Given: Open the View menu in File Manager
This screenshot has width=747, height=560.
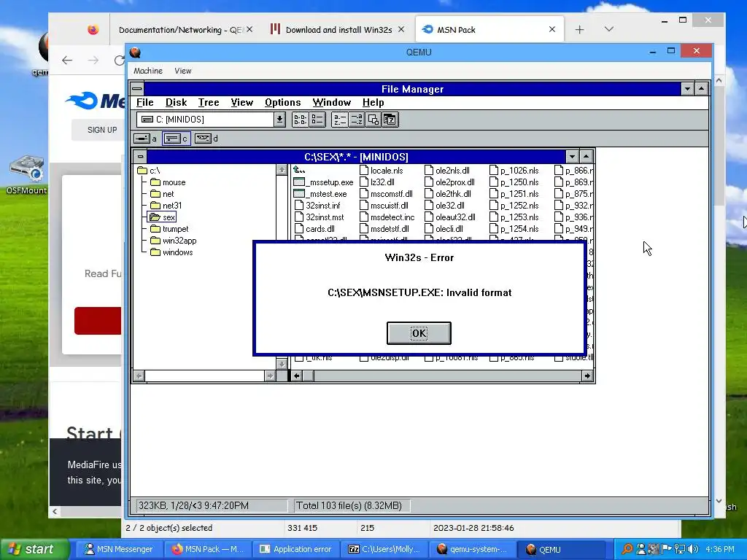Looking at the screenshot, I should [x=241, y=102].
